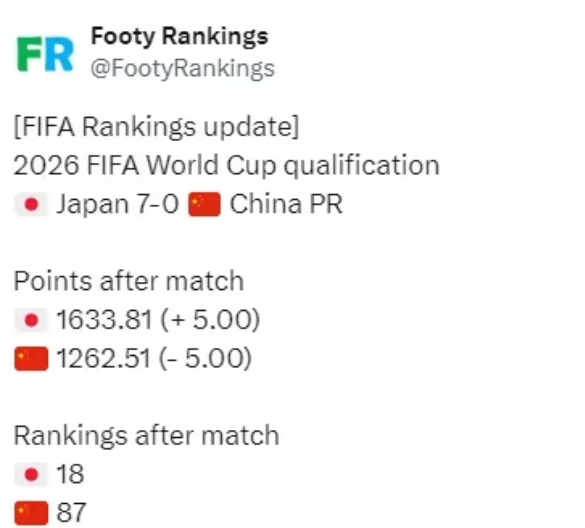This screenshot has width=585, height=528.
Task: Click the Rankings after match heading
Action: click(x=146, y=435)
